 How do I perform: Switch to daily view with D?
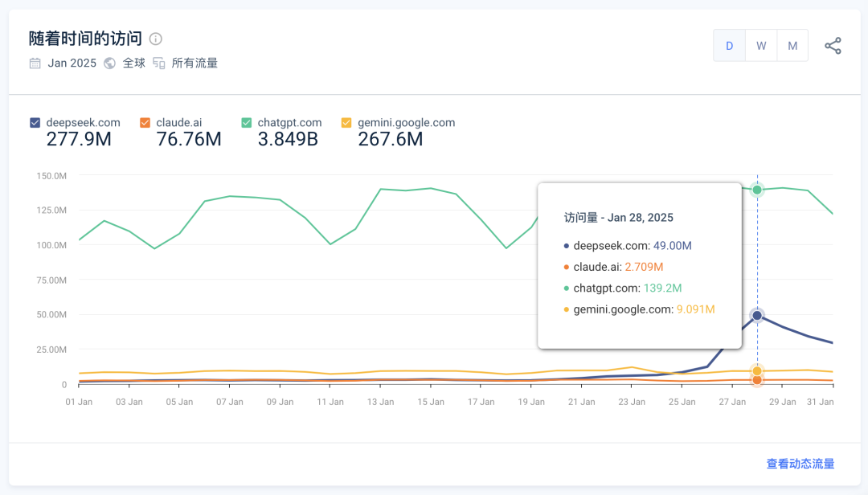point(729,46)
